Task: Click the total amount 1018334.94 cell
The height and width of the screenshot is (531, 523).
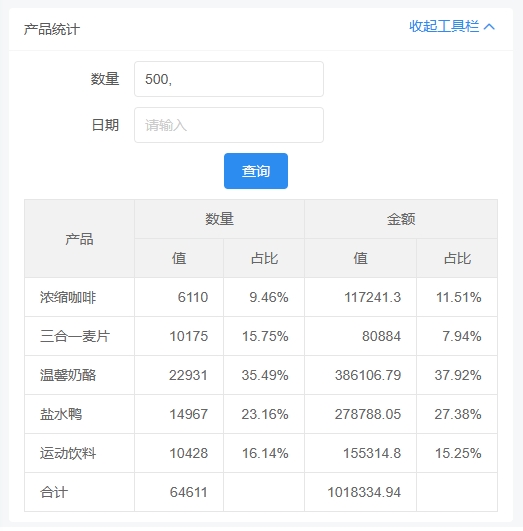Action: click(360, 492)
